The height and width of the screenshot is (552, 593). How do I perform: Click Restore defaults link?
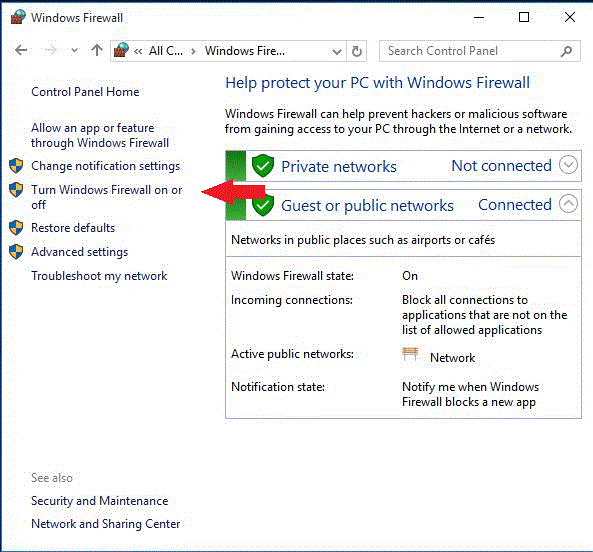click(73, 228)
